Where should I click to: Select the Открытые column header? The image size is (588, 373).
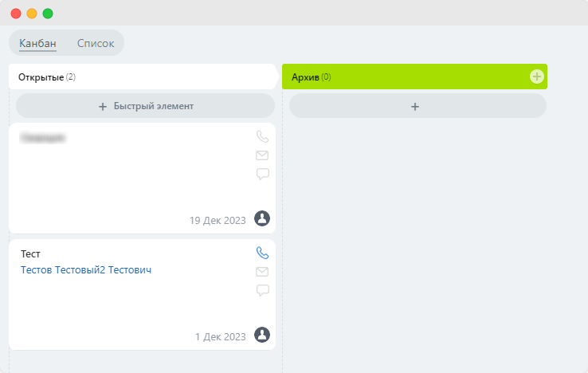(144, 77)
